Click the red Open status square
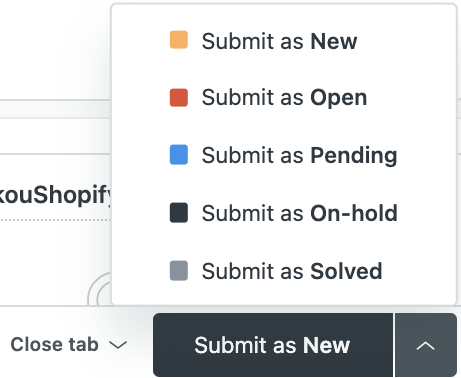 pyautogui.click(x=179, y=98)
